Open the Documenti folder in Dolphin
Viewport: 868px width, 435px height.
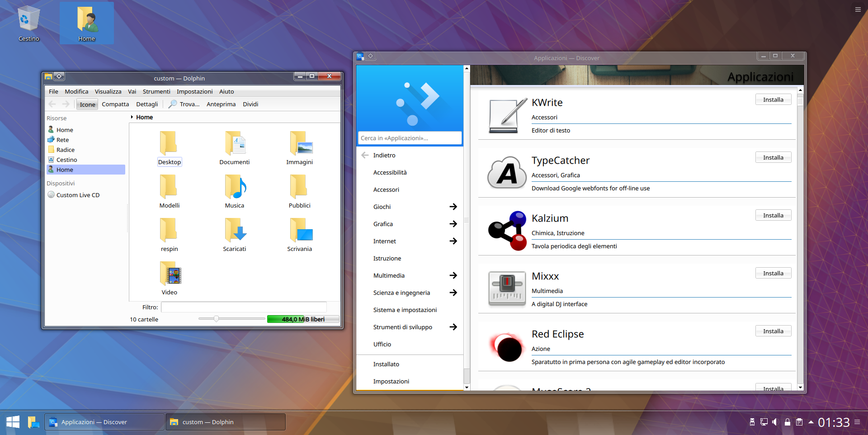tap(234, 147)
